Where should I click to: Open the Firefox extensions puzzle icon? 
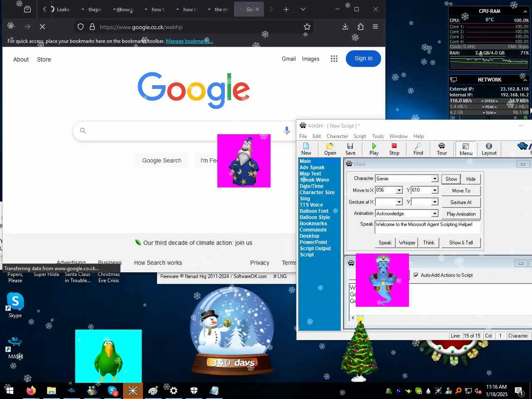[360, 27]
